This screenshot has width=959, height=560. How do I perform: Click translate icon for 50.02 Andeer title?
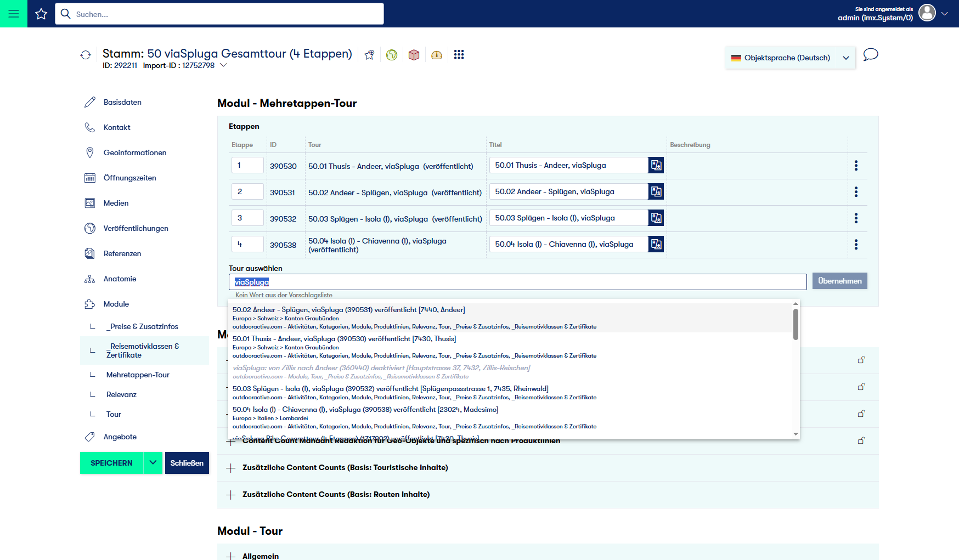click(x=656, y=191)
